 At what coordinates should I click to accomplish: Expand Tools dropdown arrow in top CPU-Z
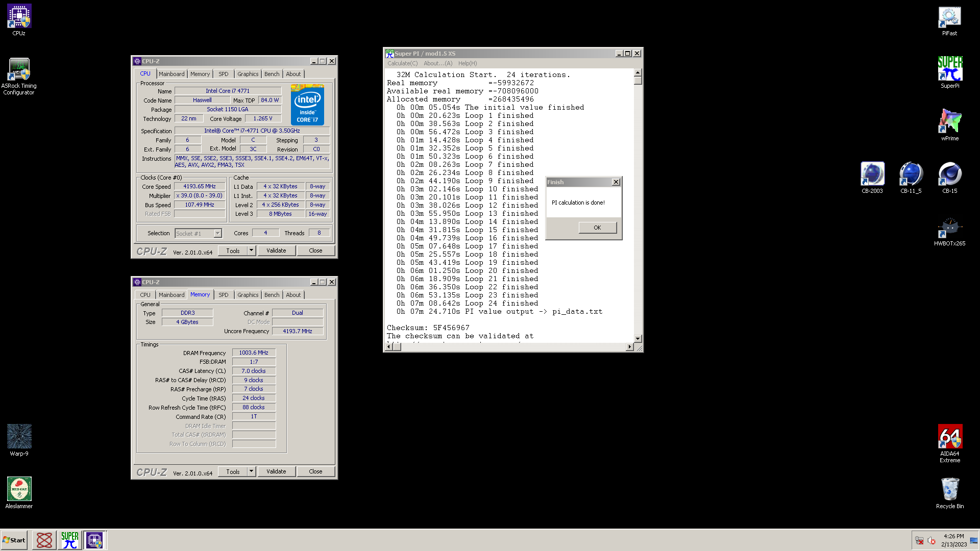(x=251, y=251)
